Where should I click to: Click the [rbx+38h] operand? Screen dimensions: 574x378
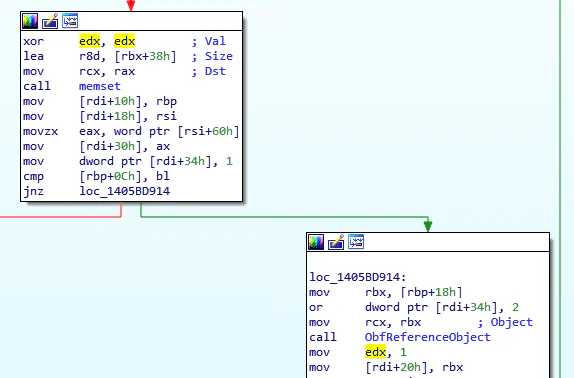point(145,56)
